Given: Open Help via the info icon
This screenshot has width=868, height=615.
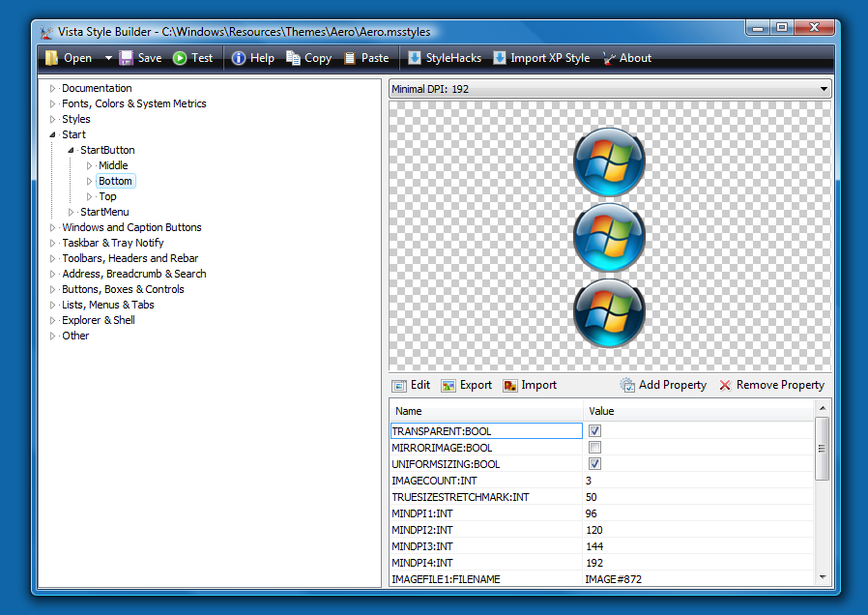Looking at the screenshot, I should [239, 58].
